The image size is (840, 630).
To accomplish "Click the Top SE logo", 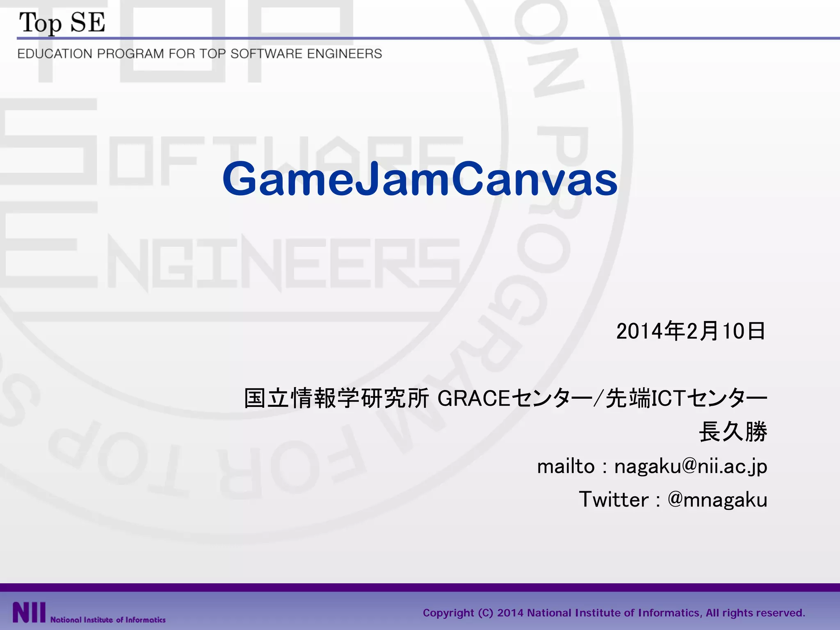I will (x=62, y=22).
